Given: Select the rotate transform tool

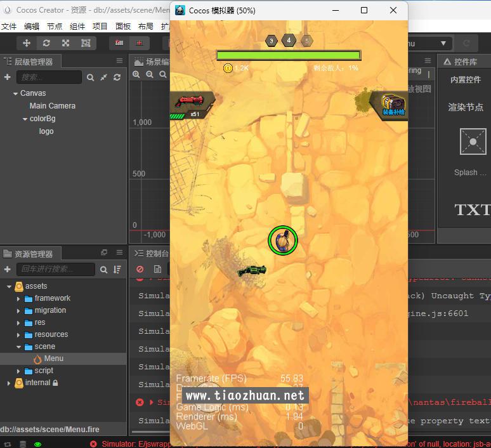Looking at the screenshot, I should [x=46, y=43].
